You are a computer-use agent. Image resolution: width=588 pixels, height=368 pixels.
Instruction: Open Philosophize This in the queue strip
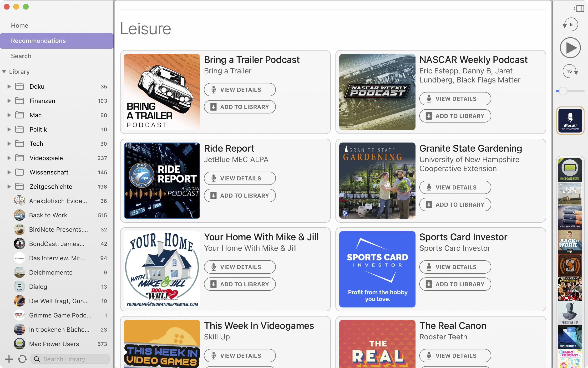569,313
